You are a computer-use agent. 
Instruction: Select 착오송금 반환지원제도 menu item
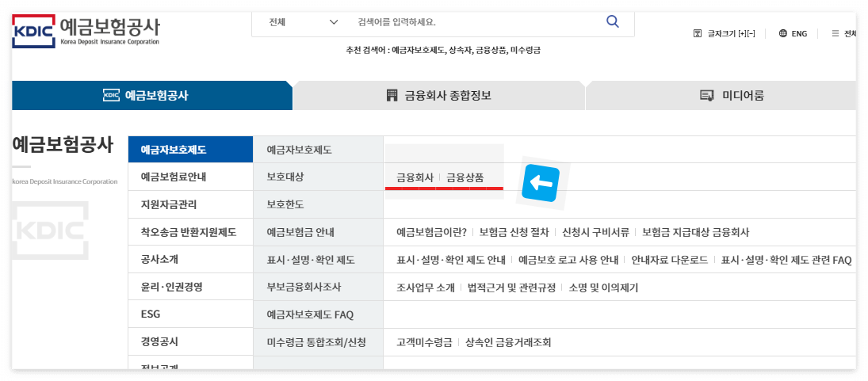[190, 232]
